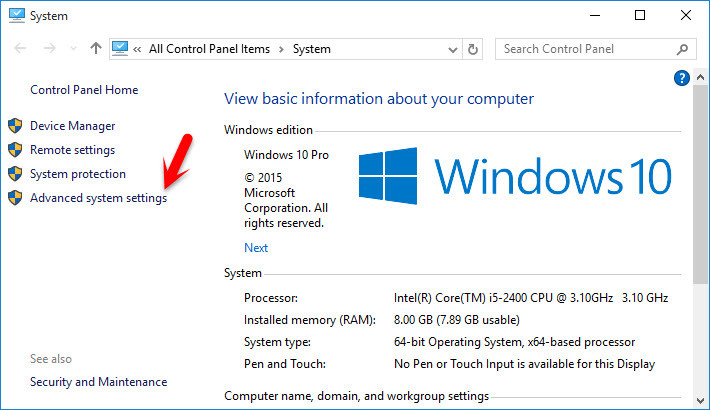Open Security and Maintenance link
The image size is (710, 410).
pyautogui.click(x=99, y=382)
